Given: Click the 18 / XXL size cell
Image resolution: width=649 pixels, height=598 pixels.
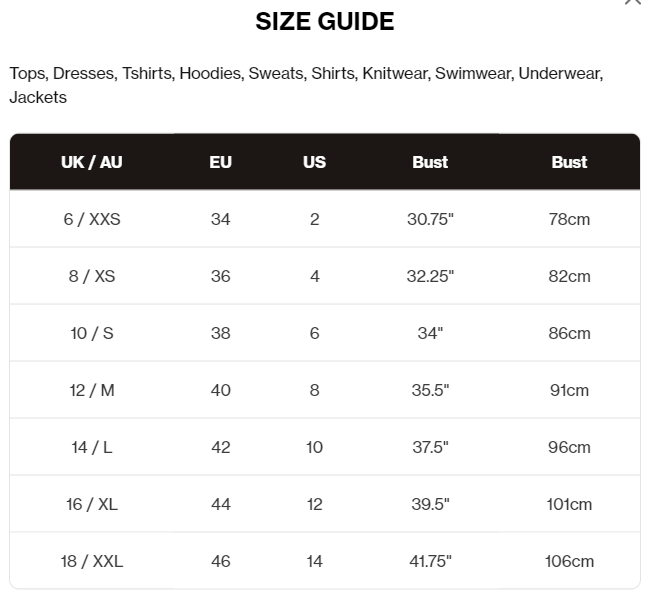Looking at the screenshot, I should pyautogui.click(x=92, y=562).
